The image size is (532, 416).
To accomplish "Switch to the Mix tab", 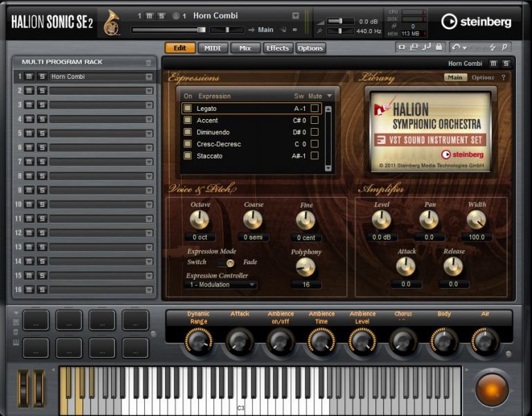I will pos(245,48).
